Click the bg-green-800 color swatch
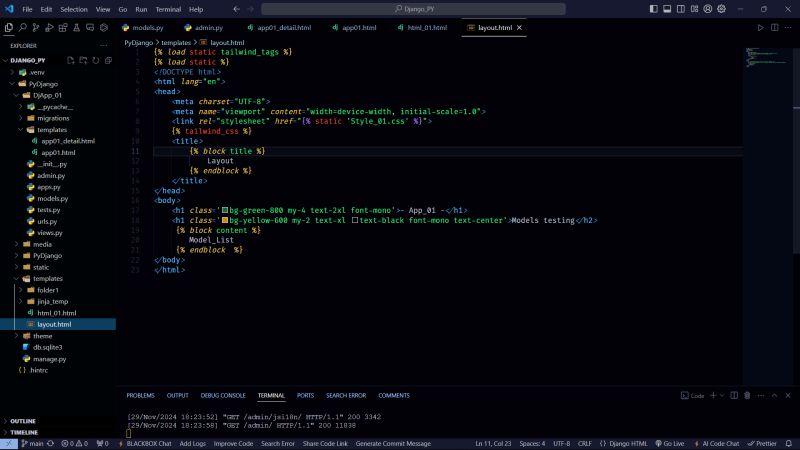The image size is (800, 450). tap(225, 210)
